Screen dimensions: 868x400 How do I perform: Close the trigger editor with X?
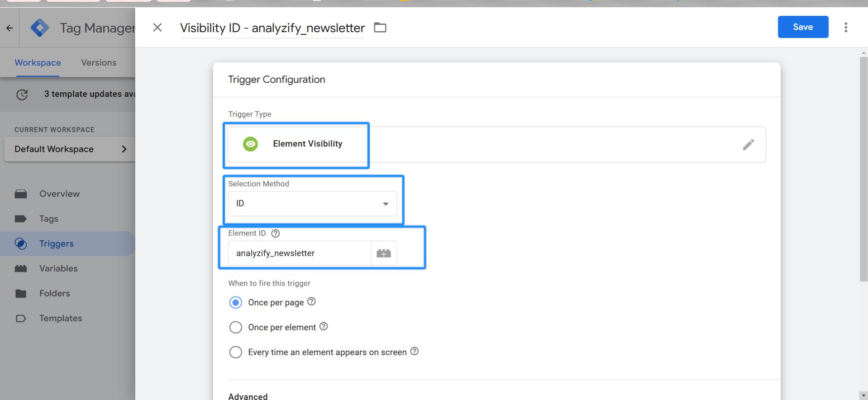(x=157, y=28)
